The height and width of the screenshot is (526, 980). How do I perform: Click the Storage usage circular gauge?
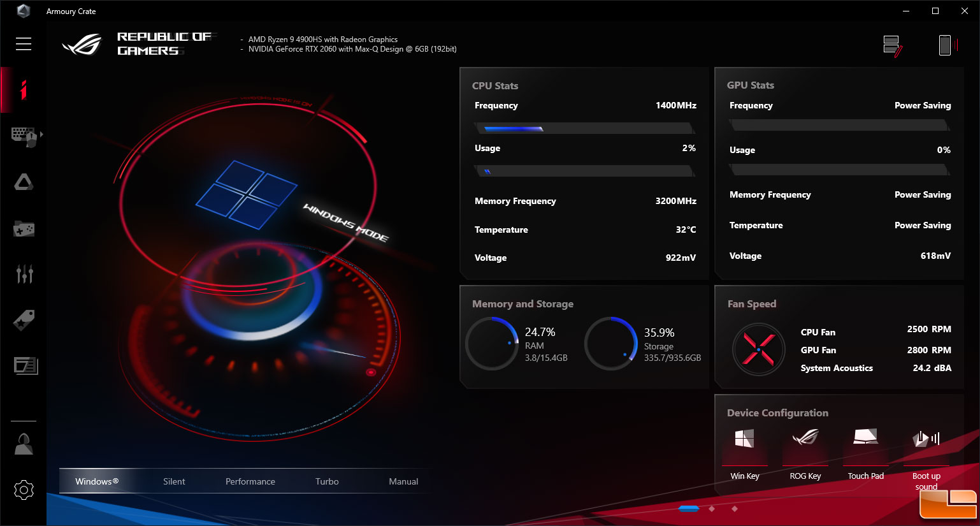pyautogui.click(x=611, y=344)
